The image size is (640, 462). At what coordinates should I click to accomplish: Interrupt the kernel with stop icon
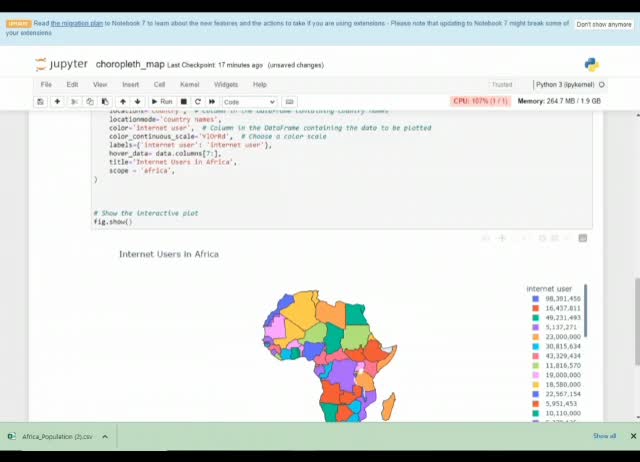click(x=184, y=102)
